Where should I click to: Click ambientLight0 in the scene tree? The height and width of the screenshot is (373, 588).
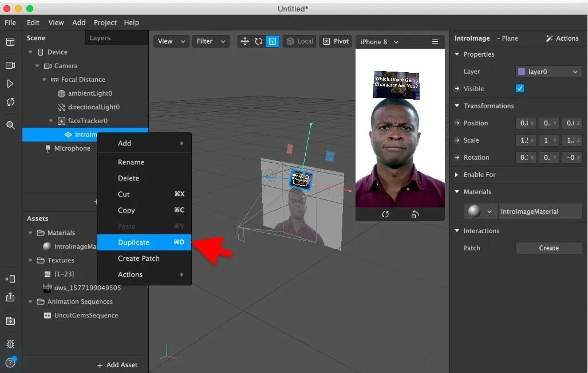pos(90,93)
